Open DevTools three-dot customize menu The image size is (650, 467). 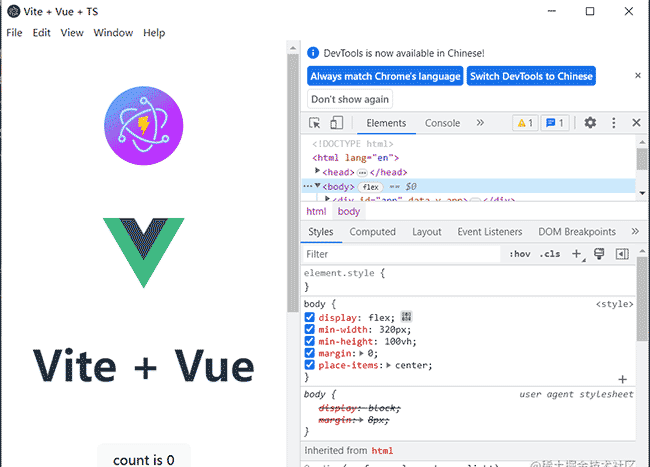pyautogui.click(x=614, y=123)
